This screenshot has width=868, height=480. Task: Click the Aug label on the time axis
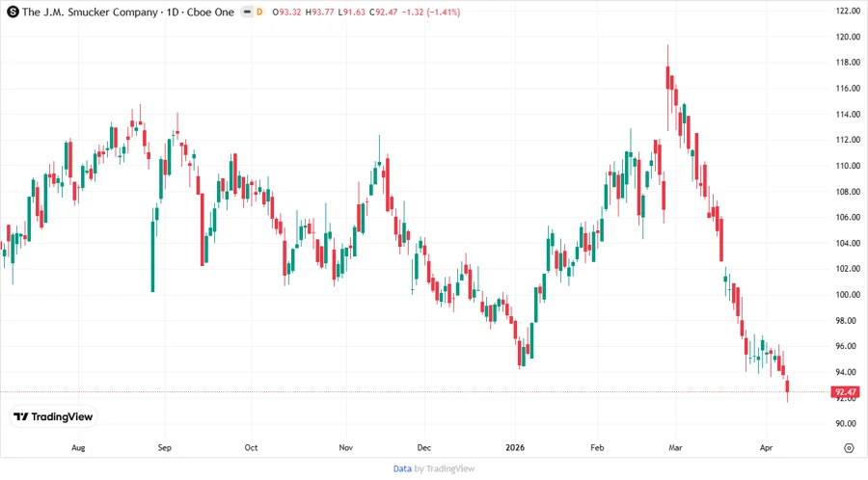pyautogui.click(x=78, y=448)
